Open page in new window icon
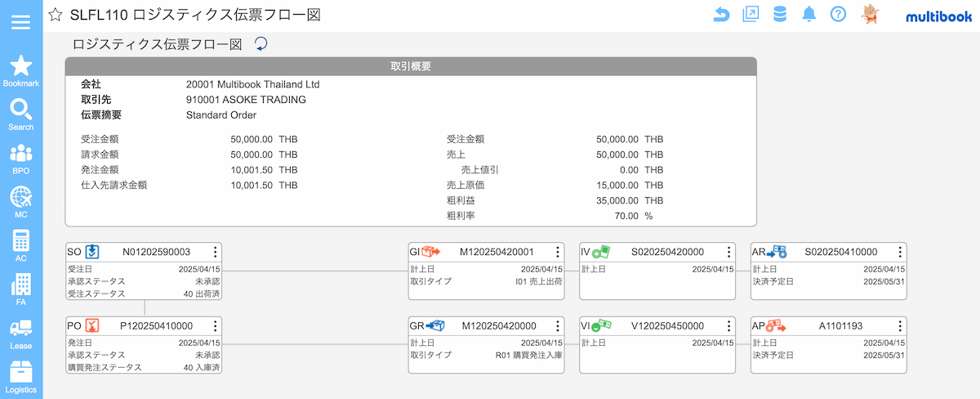The image size is (980, 399). (x=751, y=15)
